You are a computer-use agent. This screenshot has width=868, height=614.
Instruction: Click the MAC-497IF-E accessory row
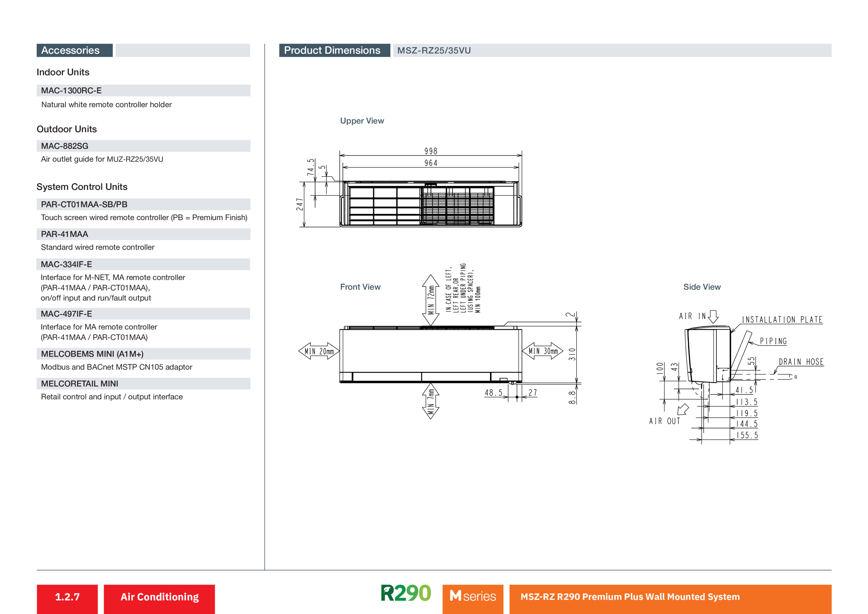[143, 314]
